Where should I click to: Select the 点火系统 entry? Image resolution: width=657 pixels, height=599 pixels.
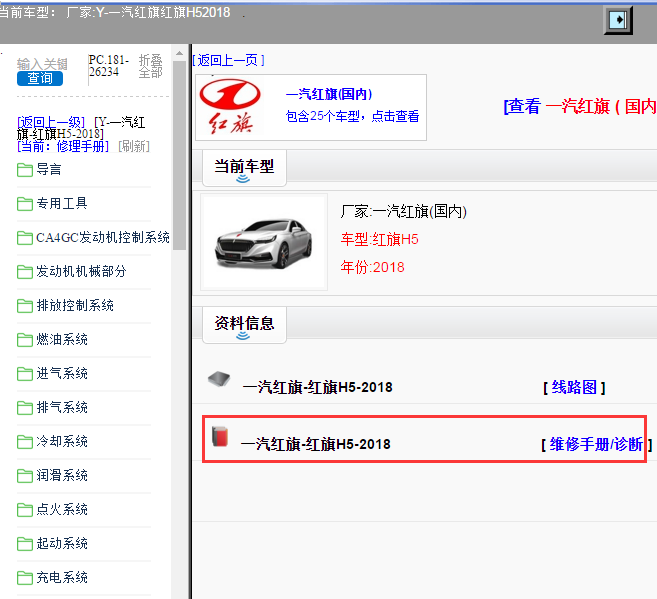click(62, 509)
